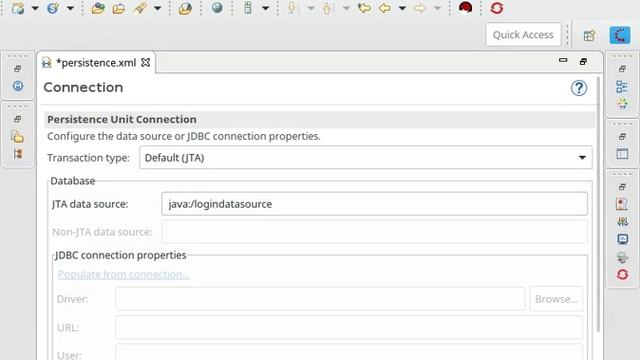Viewport: 640px width, 360px height.
Task: Click the Open Type folder toolbar icon
Action: tap(98, 8)
